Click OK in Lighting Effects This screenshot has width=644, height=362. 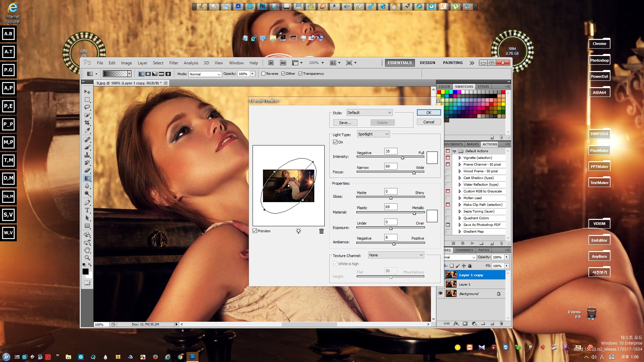click(429, 113)
